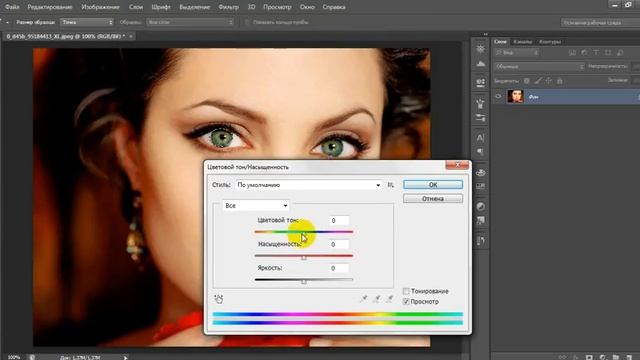Viewport: 640px width, 360px height.
Task: Open the layer blend mode dropdown Обычные
Action: [539, 66]
